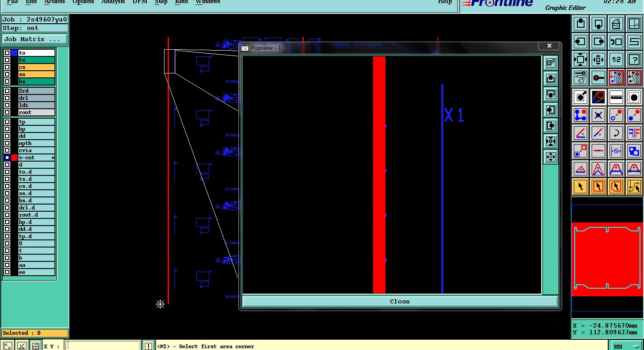This screenshot has width=644, height=350.
Task: Toggle the display box for layer ts
Action: pyautogui.click(x=7, y=60)
